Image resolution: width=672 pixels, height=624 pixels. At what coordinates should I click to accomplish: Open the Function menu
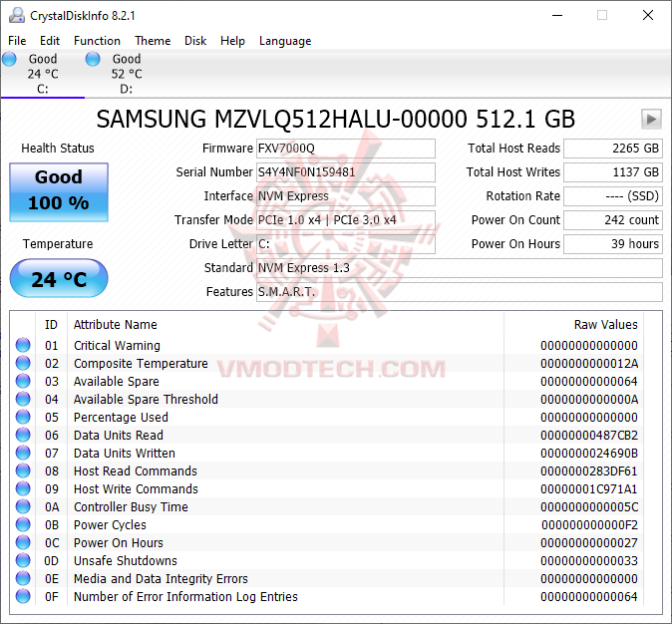click(x=97, y=41)
